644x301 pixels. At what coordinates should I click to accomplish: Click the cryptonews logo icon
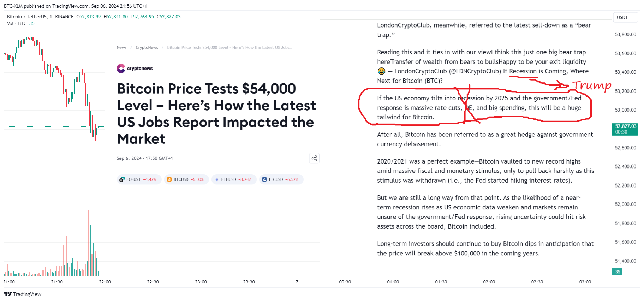(x=121, y=69)
